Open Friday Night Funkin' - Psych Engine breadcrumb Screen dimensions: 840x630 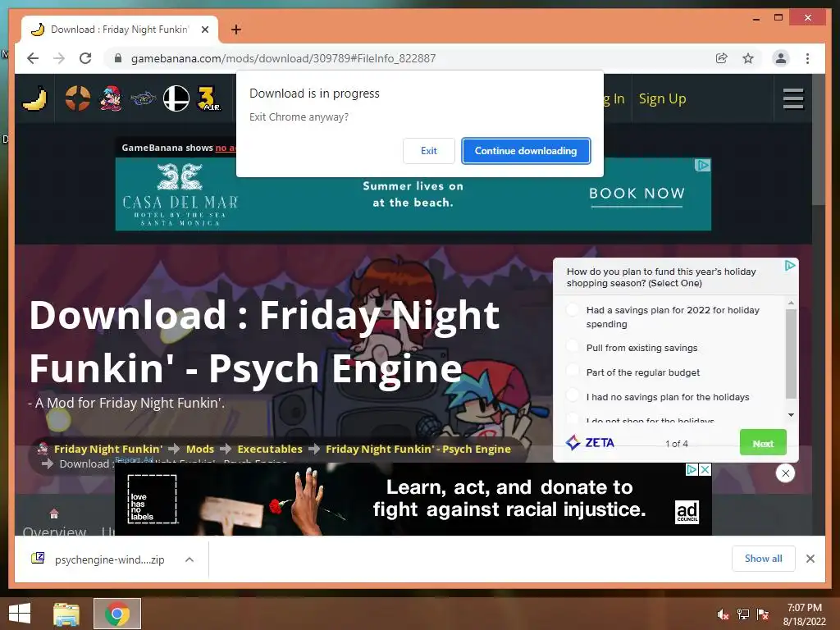tap(418, 449)
